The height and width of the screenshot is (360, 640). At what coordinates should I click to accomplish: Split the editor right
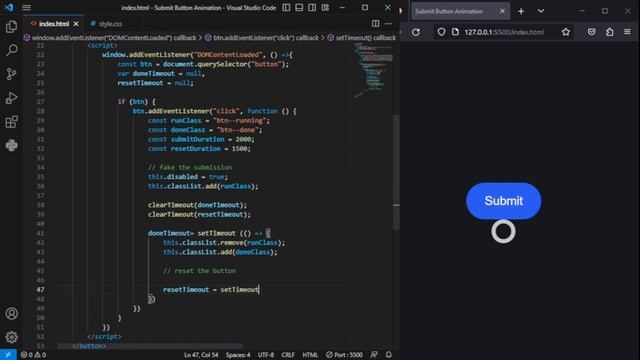coord(376,24)
